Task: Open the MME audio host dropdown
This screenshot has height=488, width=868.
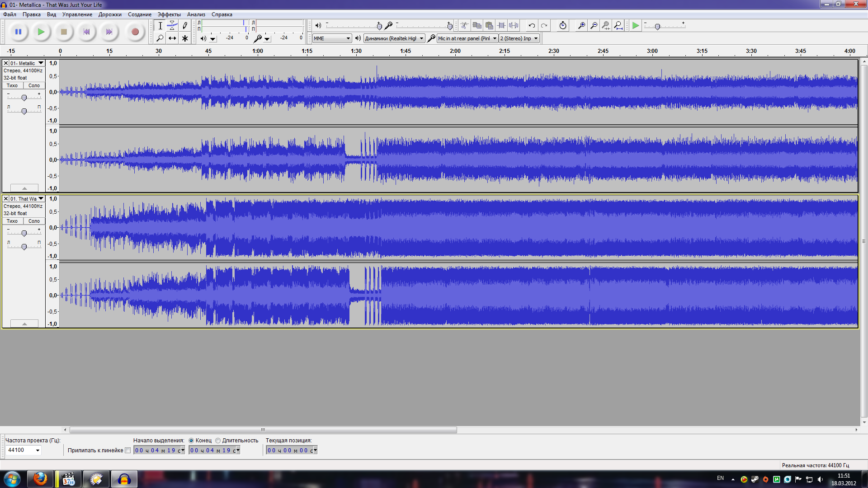Action: click(x=332, y=38)
